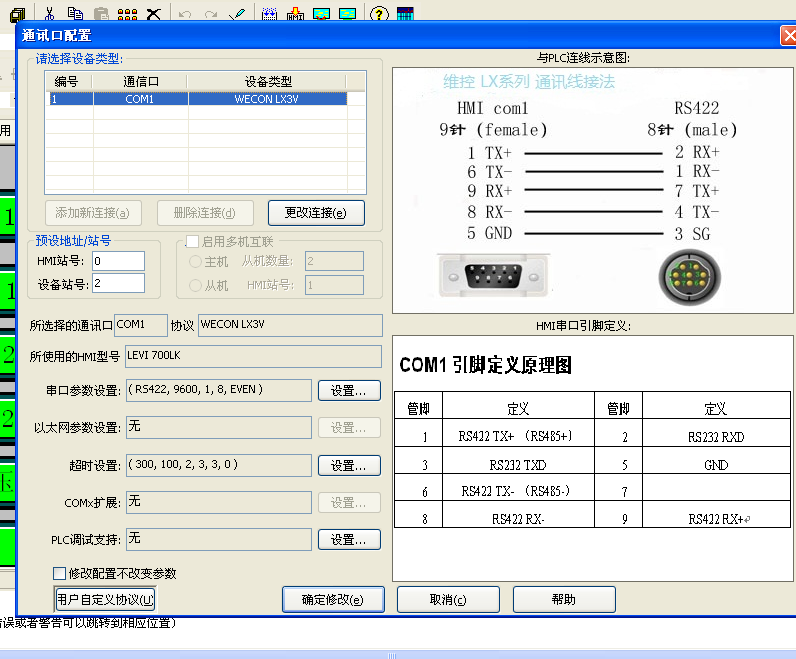Select the 从机 radio button
Image resolution: width=796 pixels, height=659 pixels.
[196, 286]
